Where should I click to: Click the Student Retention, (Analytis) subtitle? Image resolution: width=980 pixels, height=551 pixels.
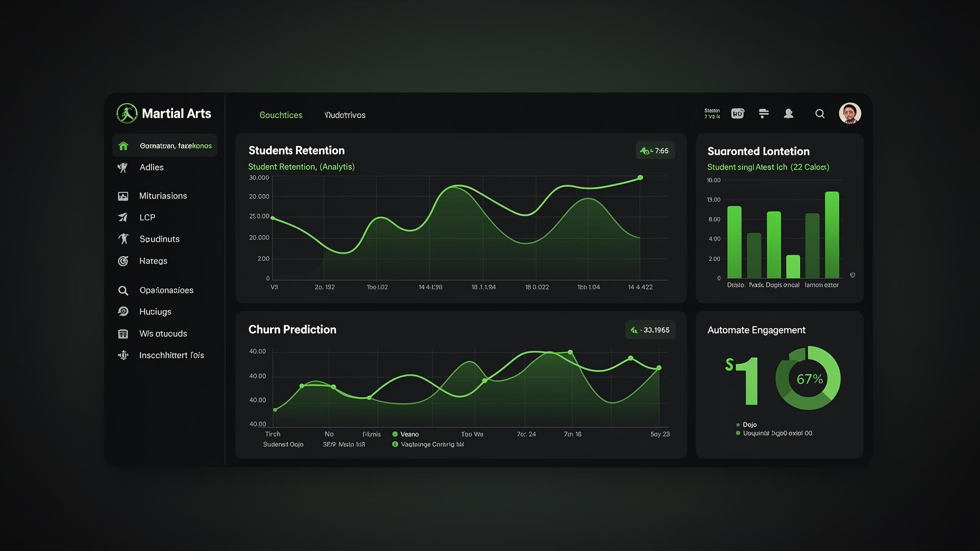(x=301, y=167)
